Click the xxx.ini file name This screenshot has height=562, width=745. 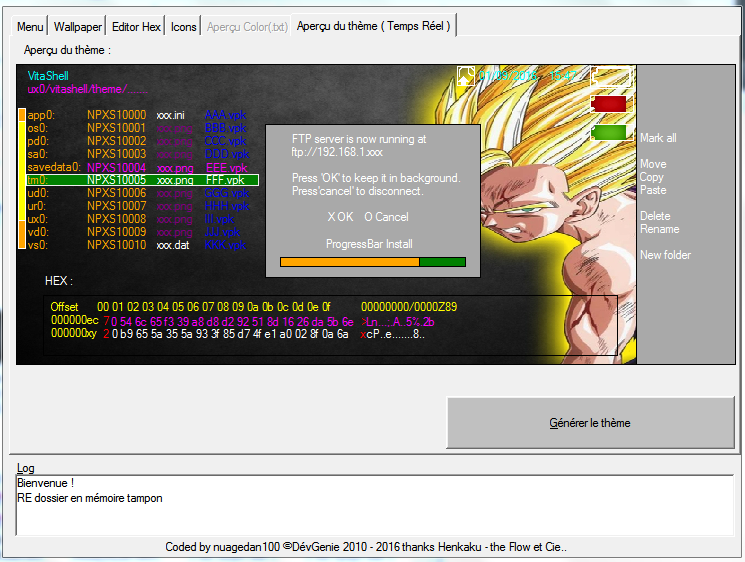(171, 115)
